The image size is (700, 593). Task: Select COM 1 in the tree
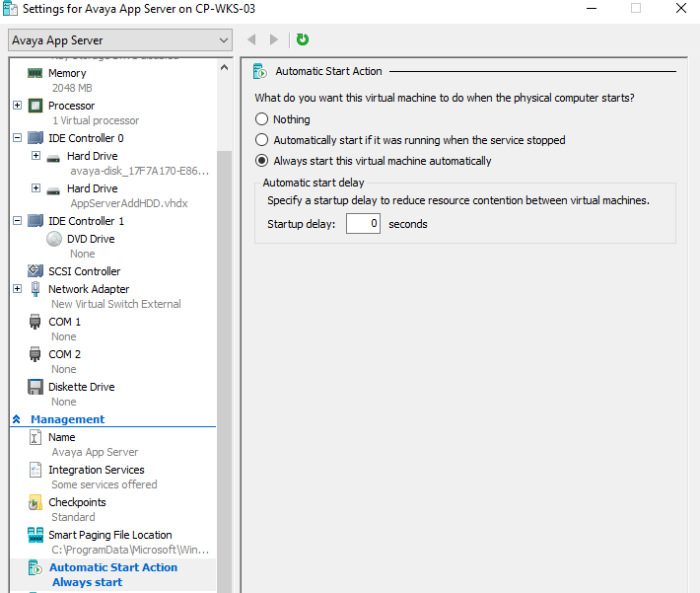tap(64, 322)
